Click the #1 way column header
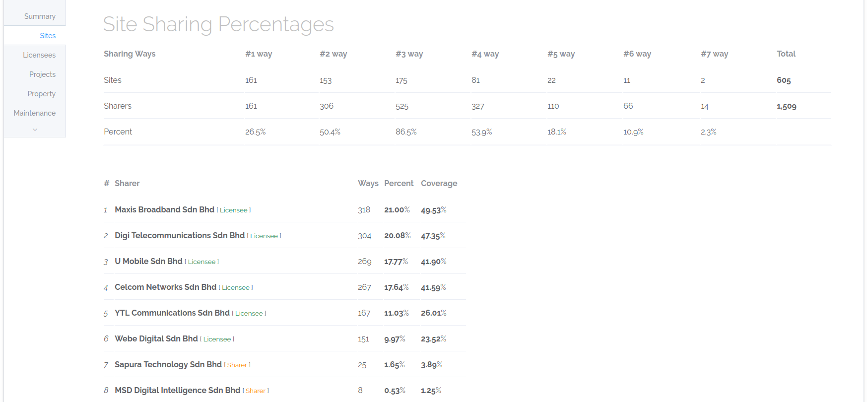This screenshot has height=402, width=868. point(259,54)
